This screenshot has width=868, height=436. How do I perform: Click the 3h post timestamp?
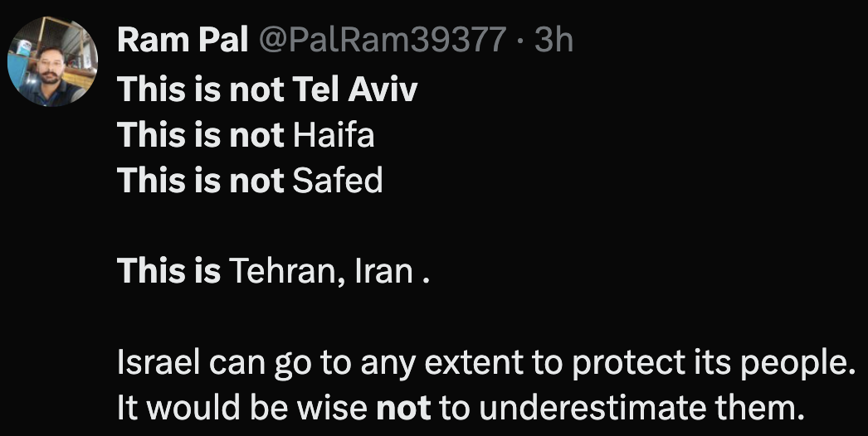[x=554, y=40]
